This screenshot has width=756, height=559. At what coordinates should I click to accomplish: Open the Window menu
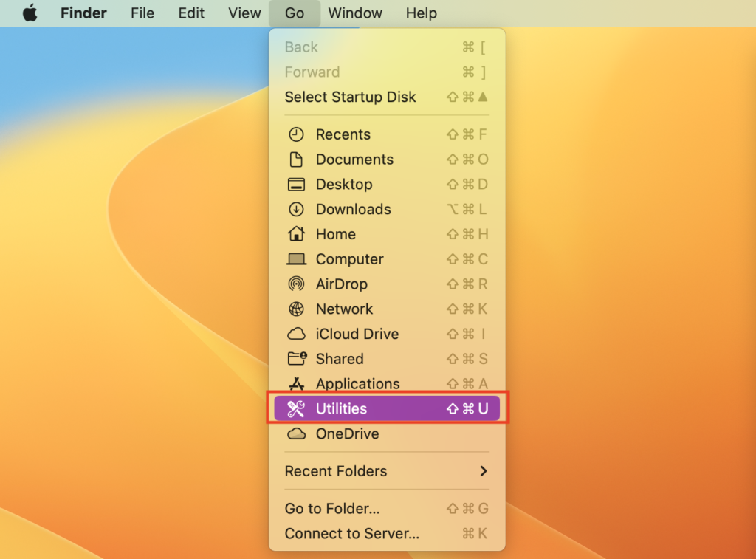[x=355, y=13]
